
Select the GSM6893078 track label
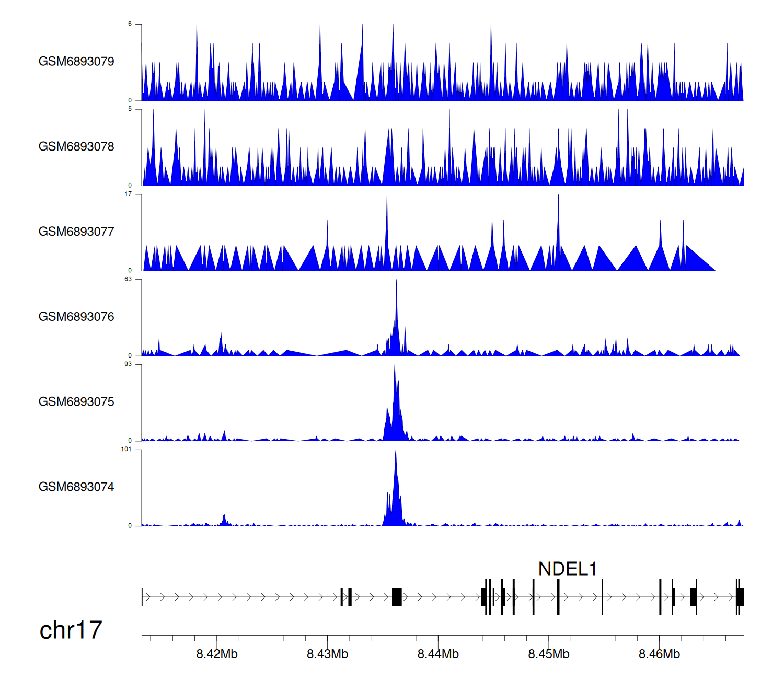(x=76, y=147)
